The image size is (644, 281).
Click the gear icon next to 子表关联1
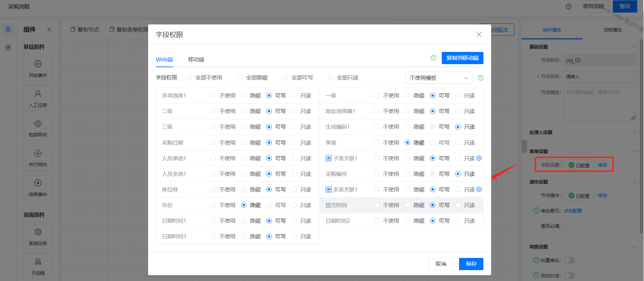(x=479, y=158)
